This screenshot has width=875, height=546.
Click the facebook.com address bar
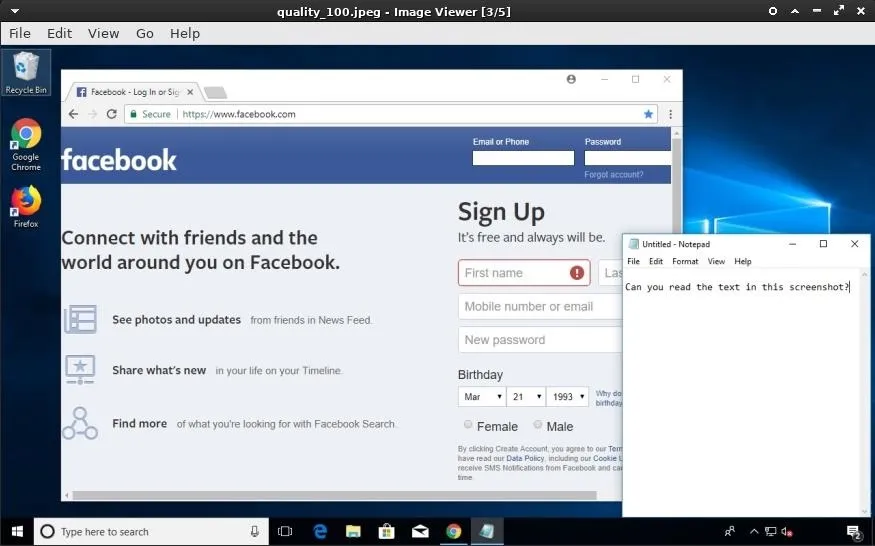tap(391, 114)
